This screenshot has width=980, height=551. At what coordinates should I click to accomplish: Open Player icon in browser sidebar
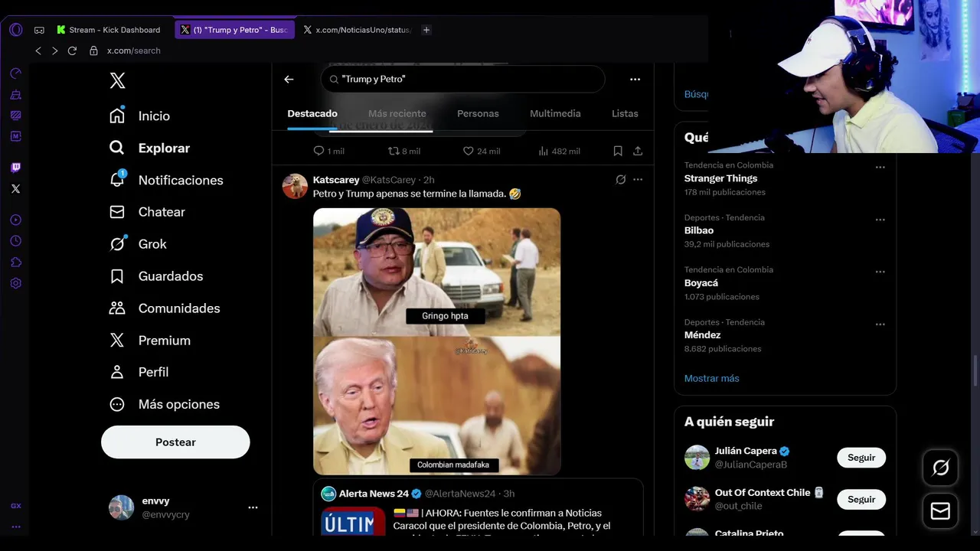tap(16, 220)
